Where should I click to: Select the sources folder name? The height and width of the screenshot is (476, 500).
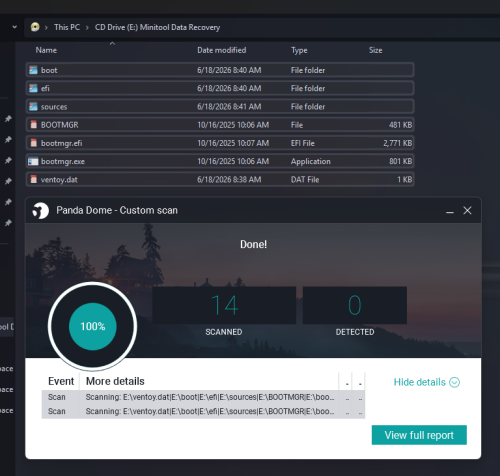pyautogui.click(x=54, y=107)
